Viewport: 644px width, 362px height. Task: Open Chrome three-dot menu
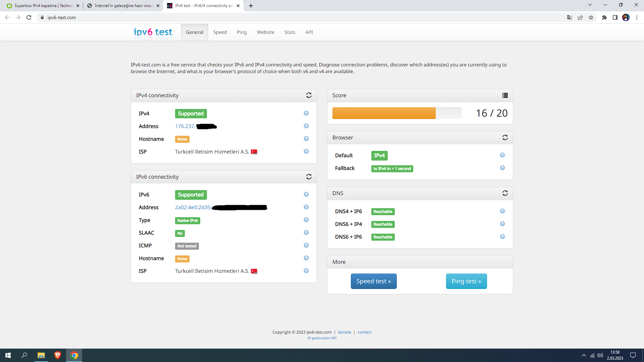point(637,17)
